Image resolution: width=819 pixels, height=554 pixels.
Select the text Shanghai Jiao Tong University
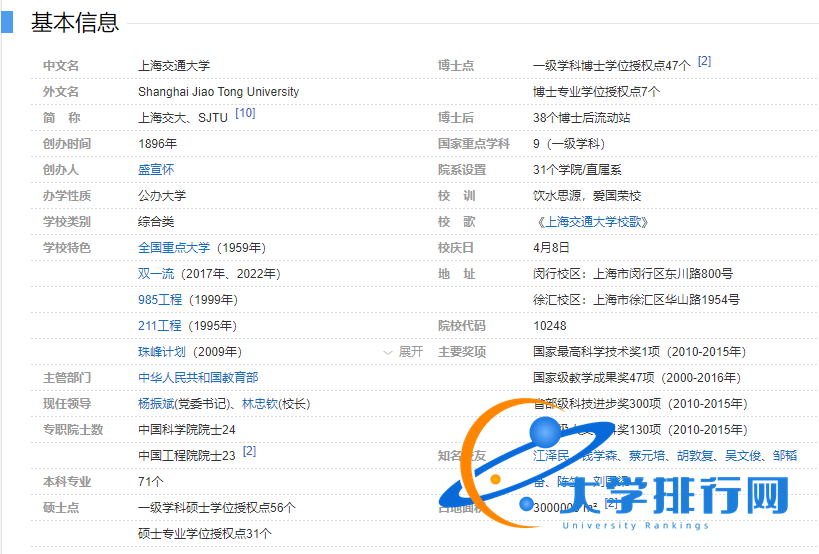point(218,92)
